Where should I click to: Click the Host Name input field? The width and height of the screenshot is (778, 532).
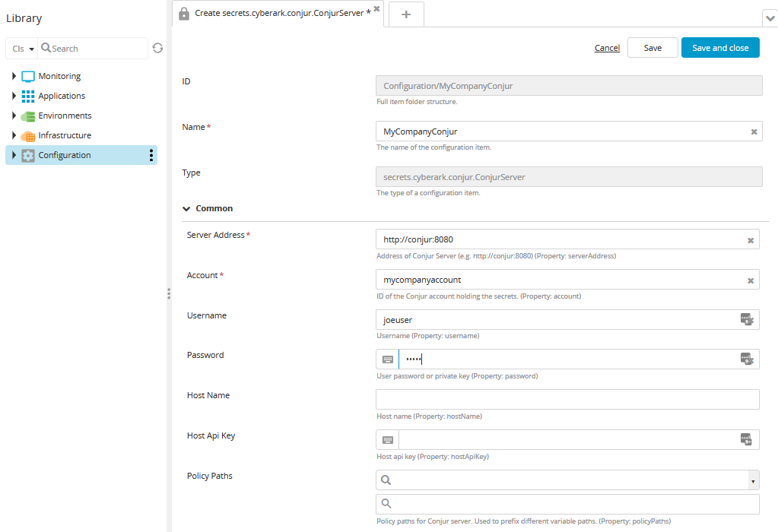pos(567,400)
